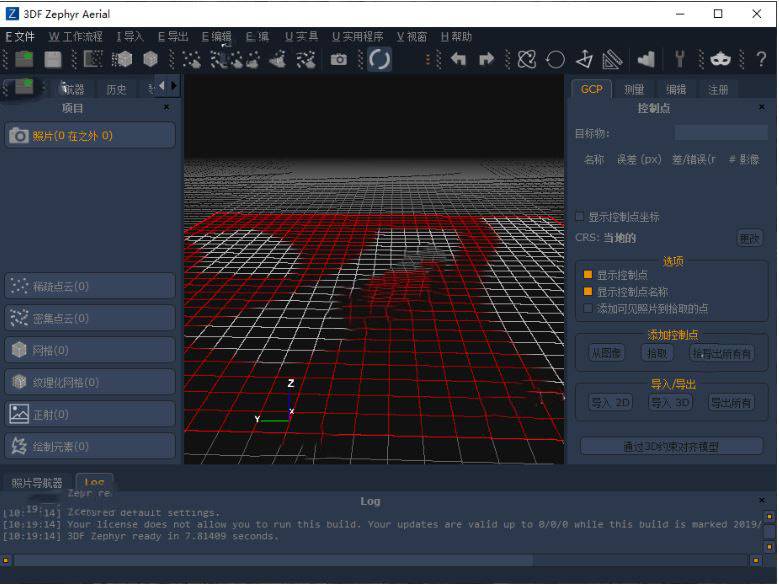Open the 视窗 menu

point(412,36)
